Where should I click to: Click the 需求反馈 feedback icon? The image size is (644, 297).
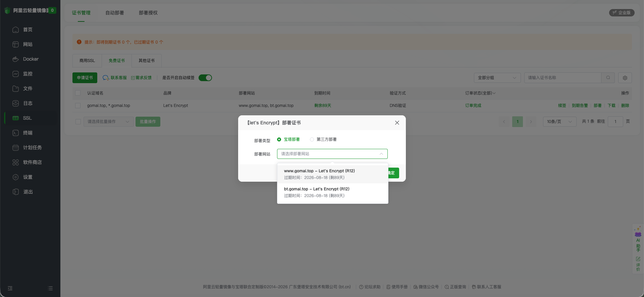click(133, 78)
